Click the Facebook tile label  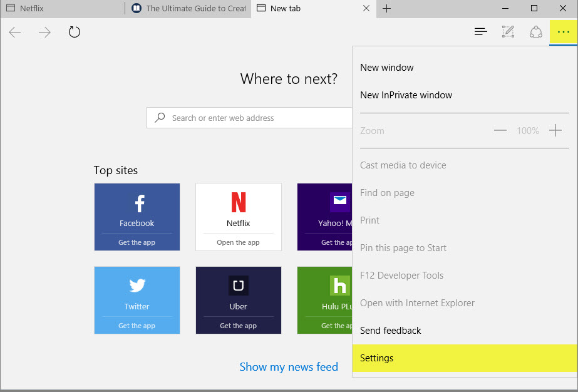click(x=137, y=223)
